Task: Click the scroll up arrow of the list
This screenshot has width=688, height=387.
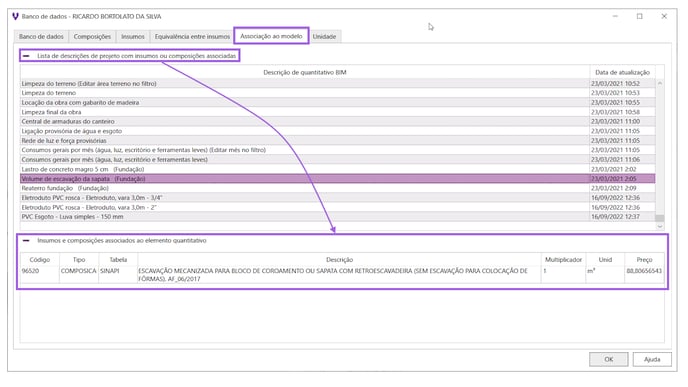Action: tap(659, 83)
